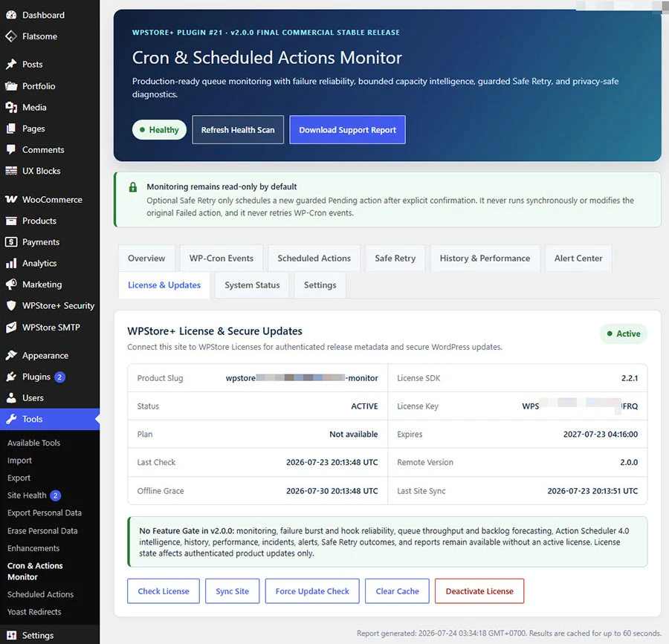Click the Deactivate License button

[479, 591]
